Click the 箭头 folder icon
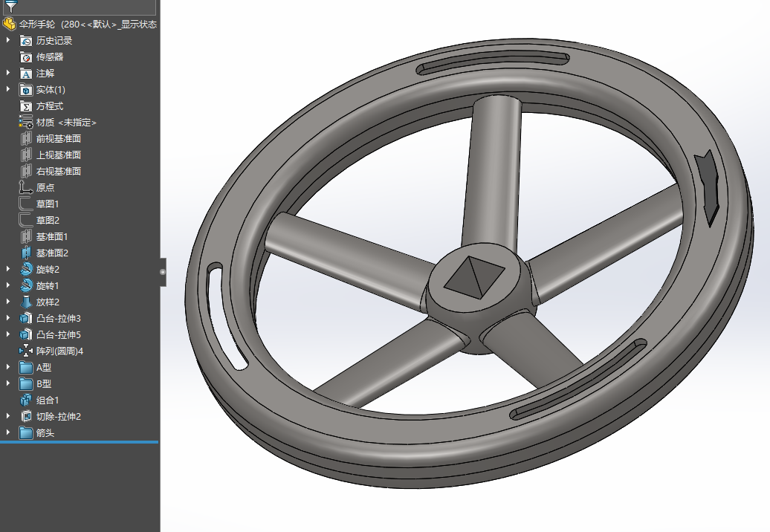 coord(25,433)
